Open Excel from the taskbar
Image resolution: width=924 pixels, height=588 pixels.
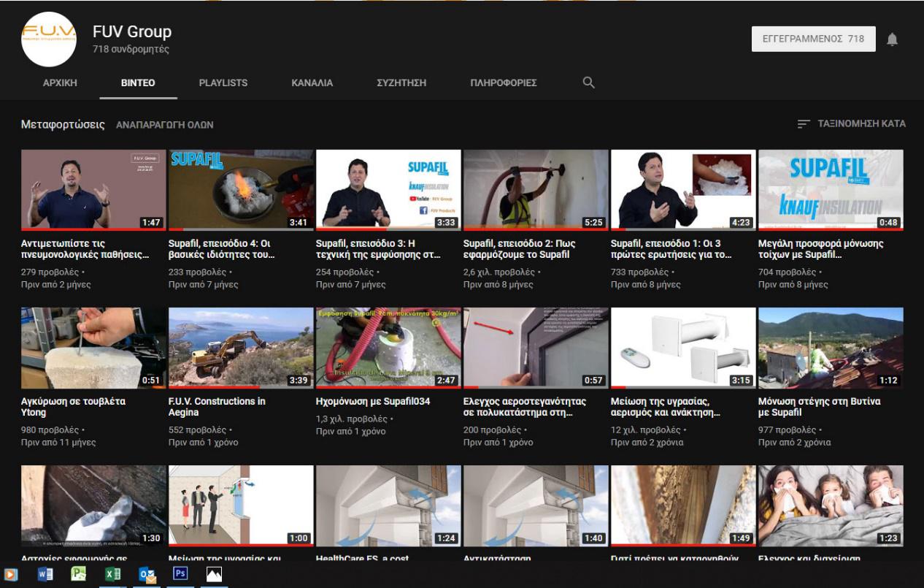click(113, 575)
